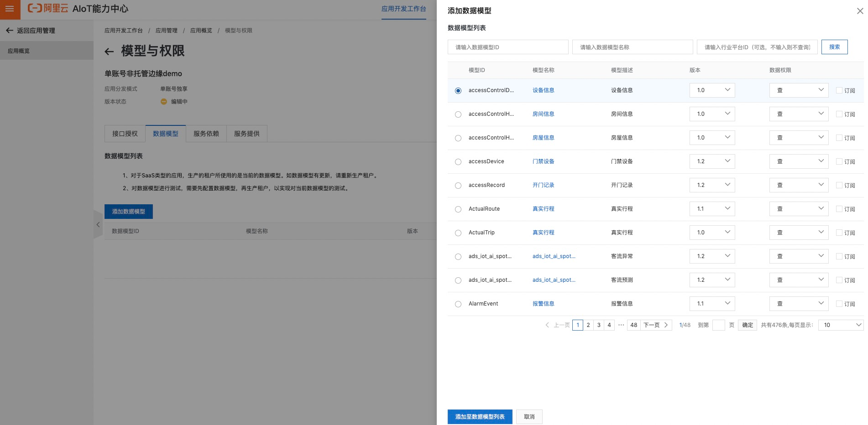The width and height of the screenshot is (868, 425).
Task: Click the 应用开发工作台 breadcrumb link
Action: coord(124,31)
